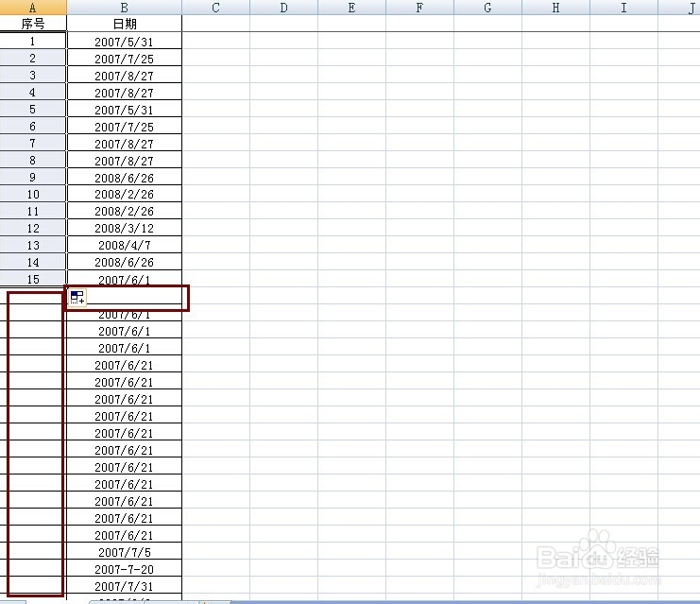Click the 2008/3/12 date cell
The width and height of the screenshot is (700, 604).
[125, 228]
